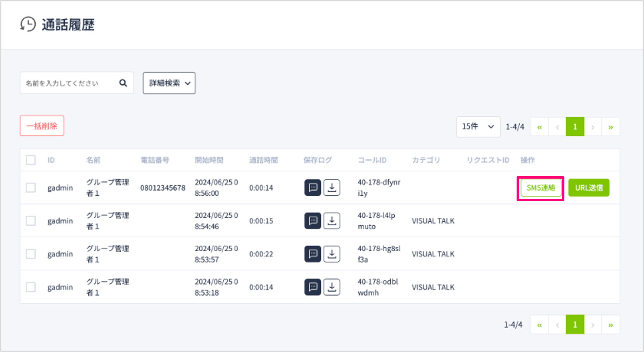Expand the 詳細検索 advanced search dropdown

pyautogui.click(x=169, y=83)
